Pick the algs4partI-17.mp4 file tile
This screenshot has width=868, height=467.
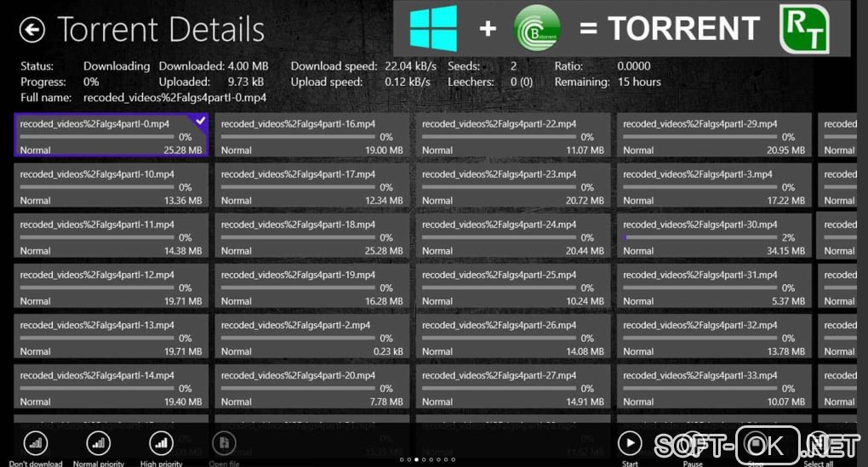312,186
